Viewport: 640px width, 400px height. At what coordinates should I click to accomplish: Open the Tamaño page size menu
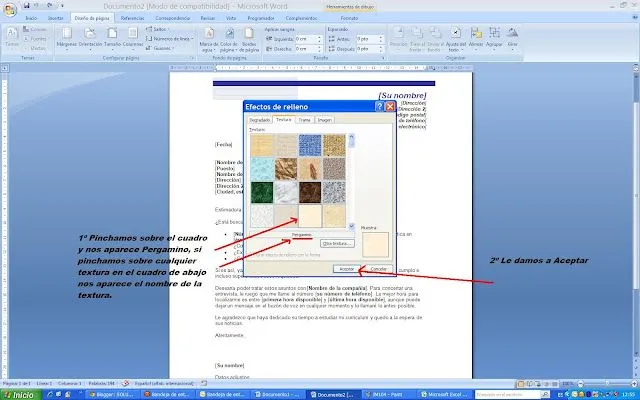(x=112, y=40)
